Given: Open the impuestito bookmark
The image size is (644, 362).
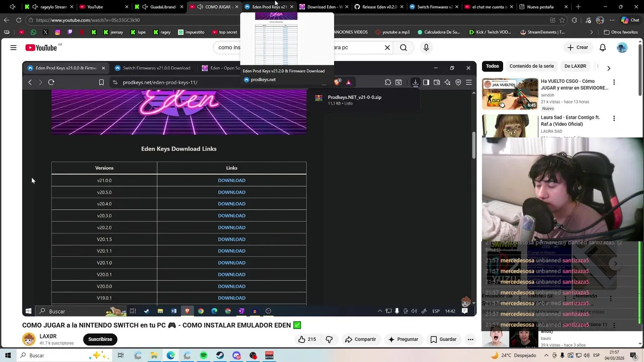Looking at the screenshot, I should click(191, 32).
